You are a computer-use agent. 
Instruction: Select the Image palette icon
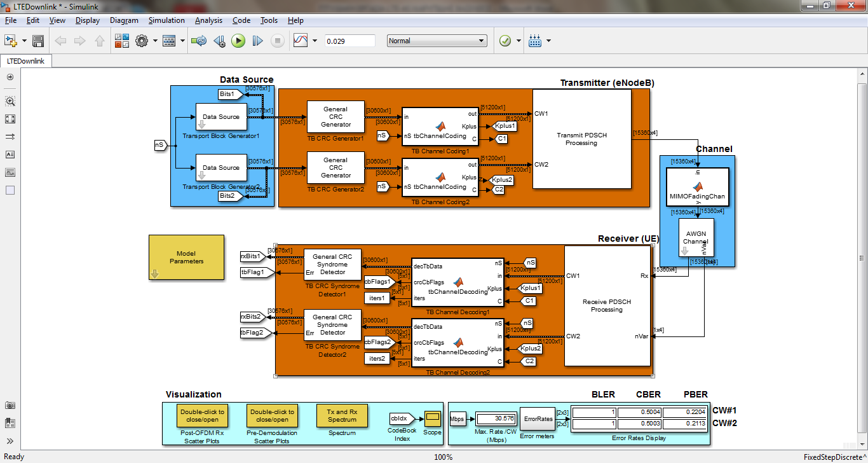coord(10,172)
